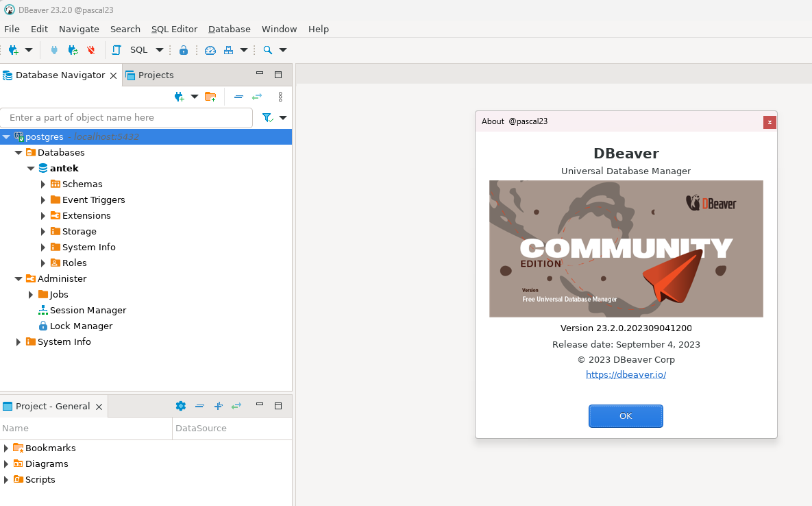Screen dimensions: 812x506
Task: Open the search toolbar dropdown arrow
Action: pyautogui.click(x=282, y=50)
